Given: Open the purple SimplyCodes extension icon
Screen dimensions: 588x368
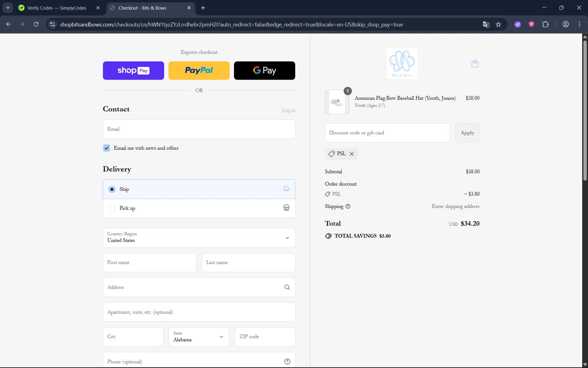Looking at the screenshot, I should pos(517,24).
